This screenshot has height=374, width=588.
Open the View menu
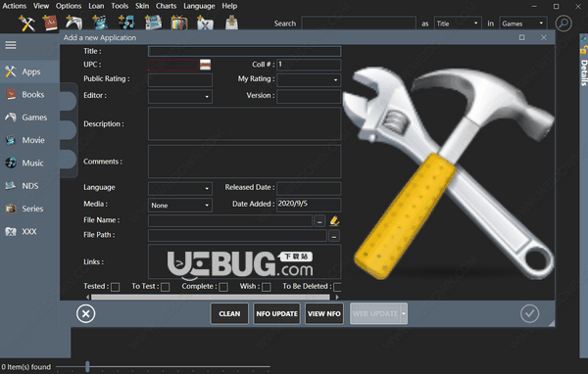(41, 6)
